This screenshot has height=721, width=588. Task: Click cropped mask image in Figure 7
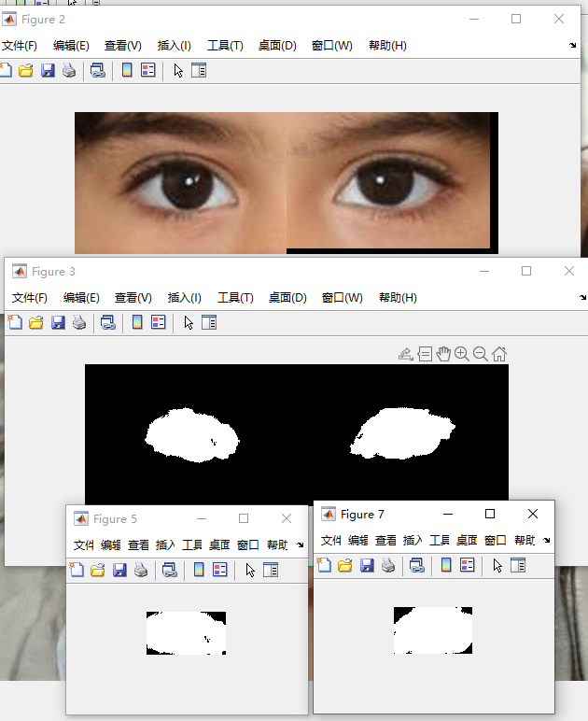tap(433, 630)
